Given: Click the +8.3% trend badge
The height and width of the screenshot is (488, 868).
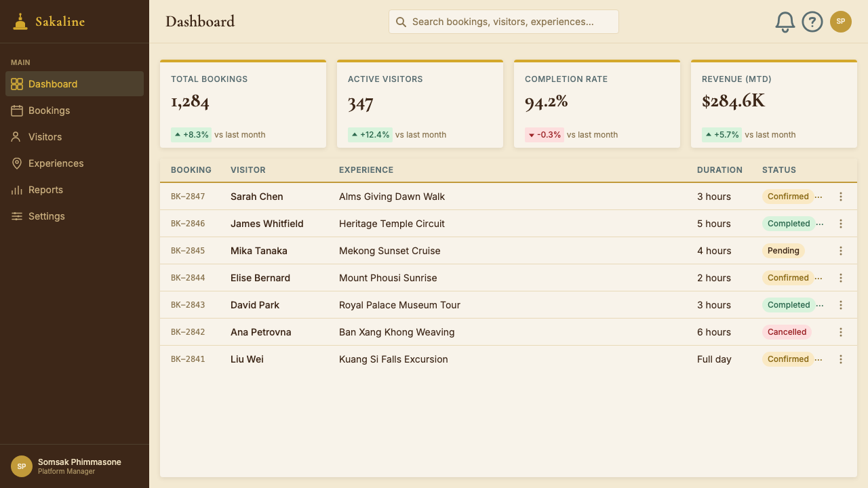Looking at the screenshot, I should pyautogui.click(x=191, y=135).
